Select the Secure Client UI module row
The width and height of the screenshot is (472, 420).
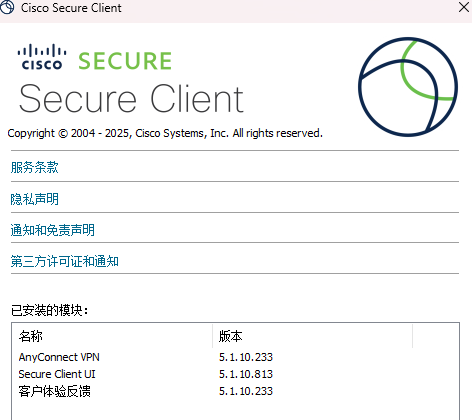tap(235, 374)
